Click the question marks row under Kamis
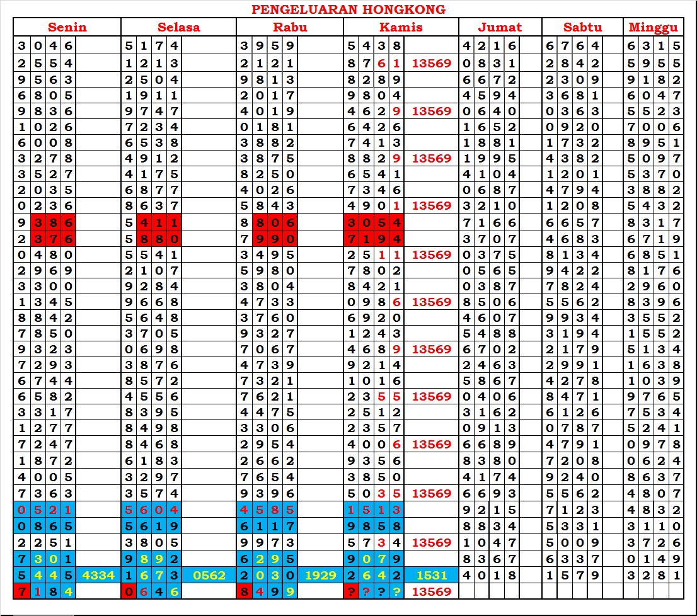Screen dimensions: 697x616 click(x=374, y=591)
